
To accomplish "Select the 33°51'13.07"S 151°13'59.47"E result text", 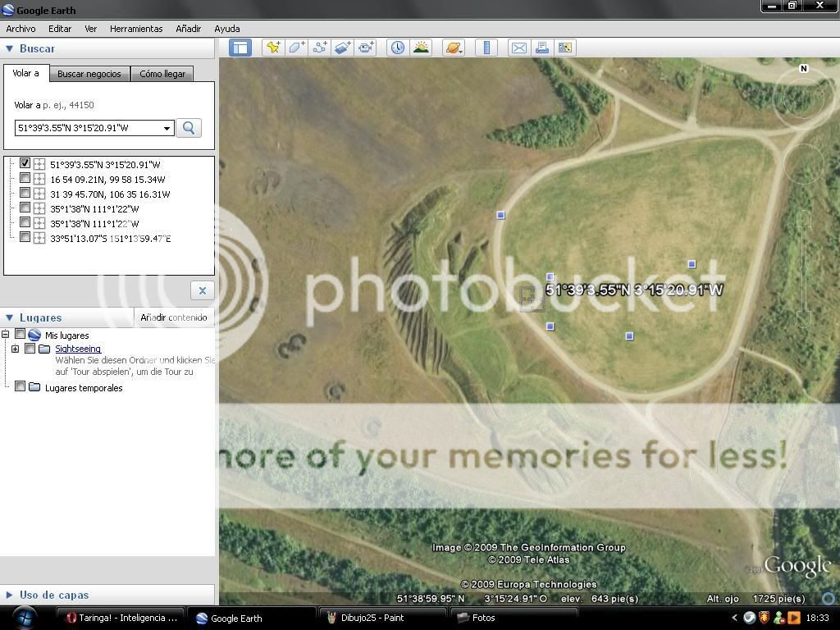I will [x=111, y=239].
